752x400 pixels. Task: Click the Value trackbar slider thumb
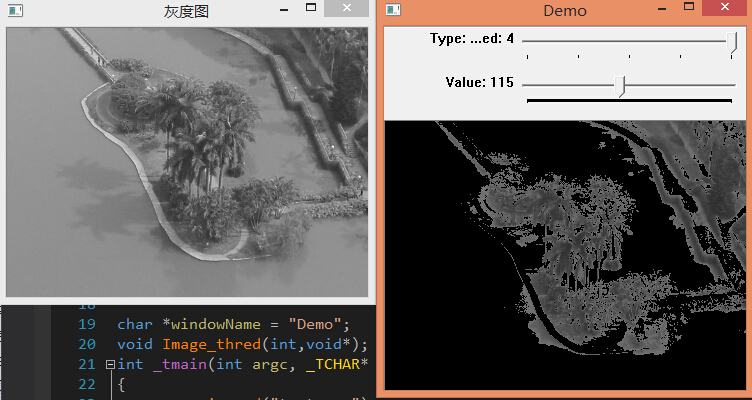point(620,86)
